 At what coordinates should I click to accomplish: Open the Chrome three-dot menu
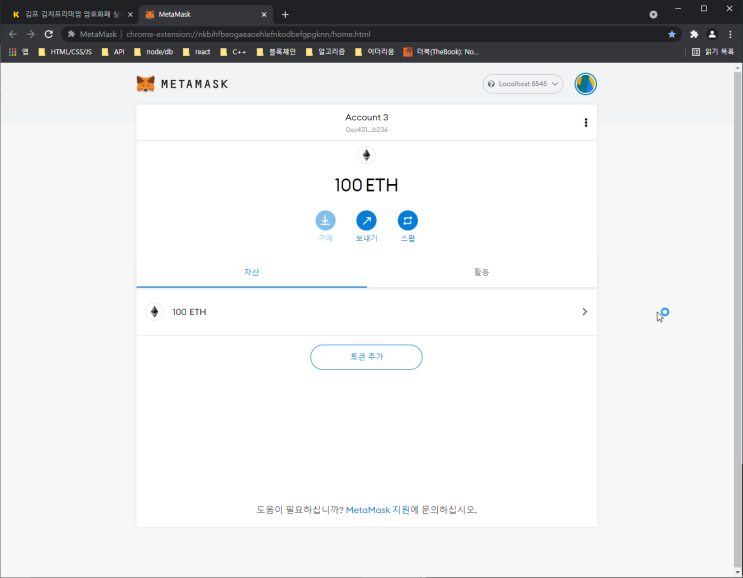click(730, 34)
